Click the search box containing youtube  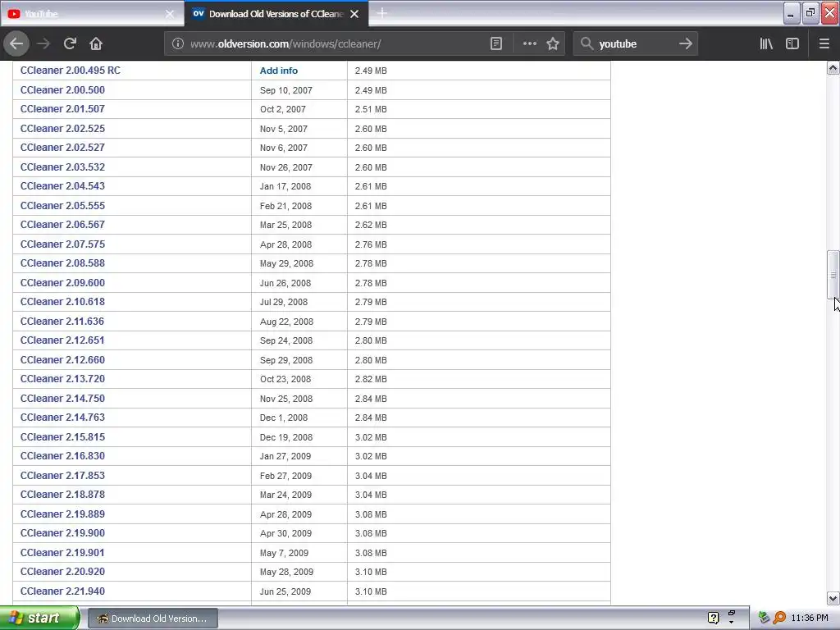pos(635,44)
